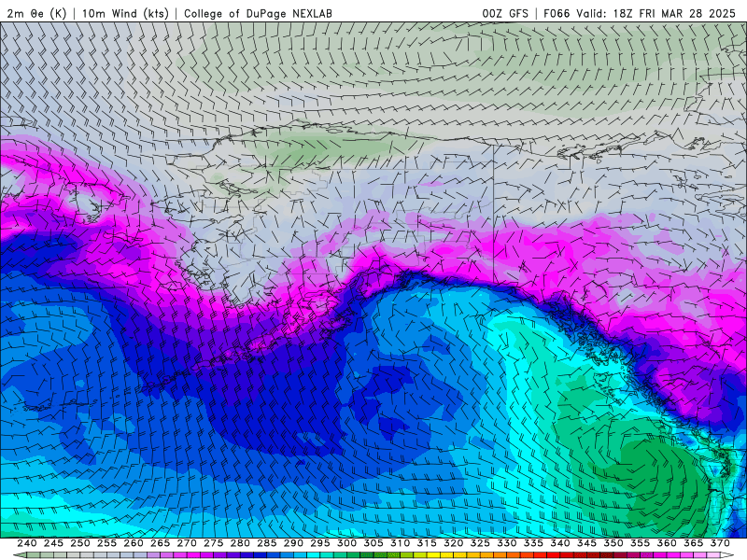Viewport: 747px width, 560px height.
Task: Click the 310 value on the color scale
Action: 401,543
